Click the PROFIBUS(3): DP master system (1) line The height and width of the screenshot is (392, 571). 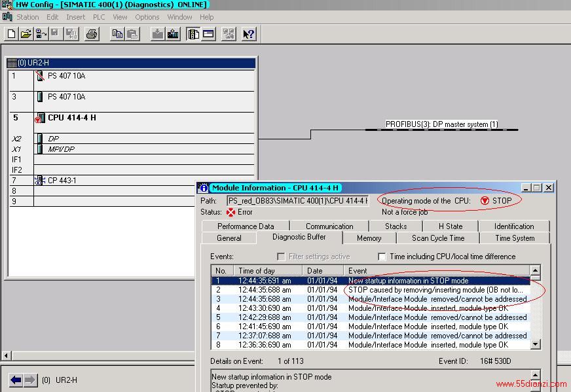click(x=442, y=130)
